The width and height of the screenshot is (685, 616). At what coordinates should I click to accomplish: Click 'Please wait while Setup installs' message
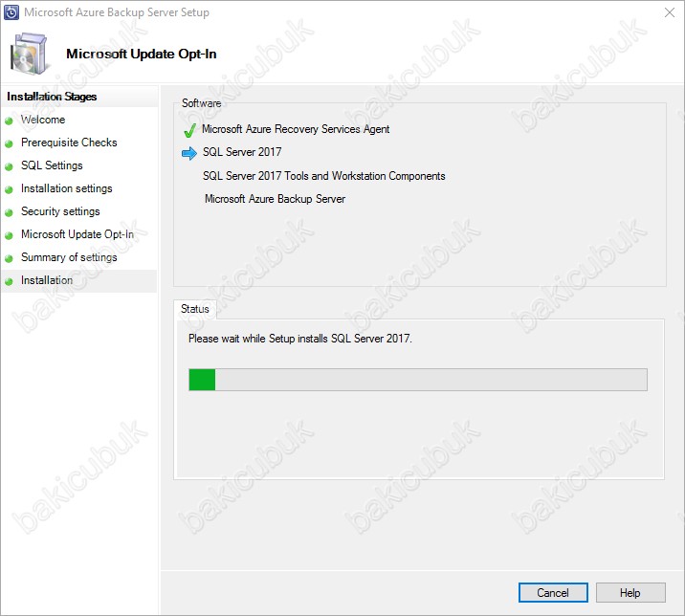(x=300, y=339)
